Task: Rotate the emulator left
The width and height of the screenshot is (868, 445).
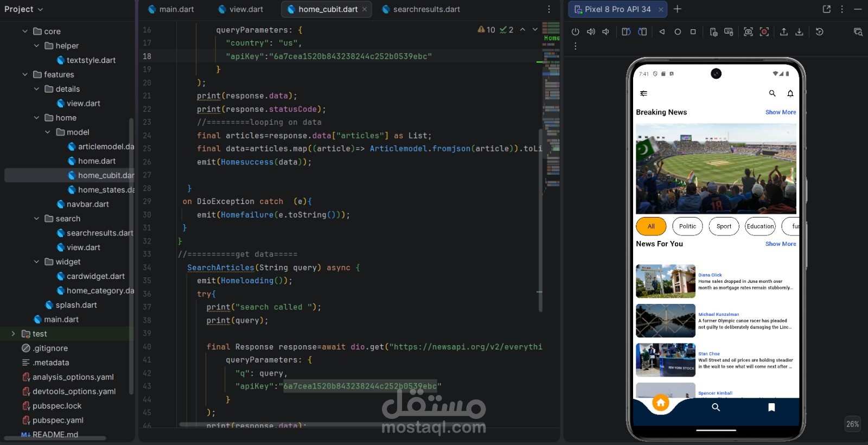Action: (626, 32)
